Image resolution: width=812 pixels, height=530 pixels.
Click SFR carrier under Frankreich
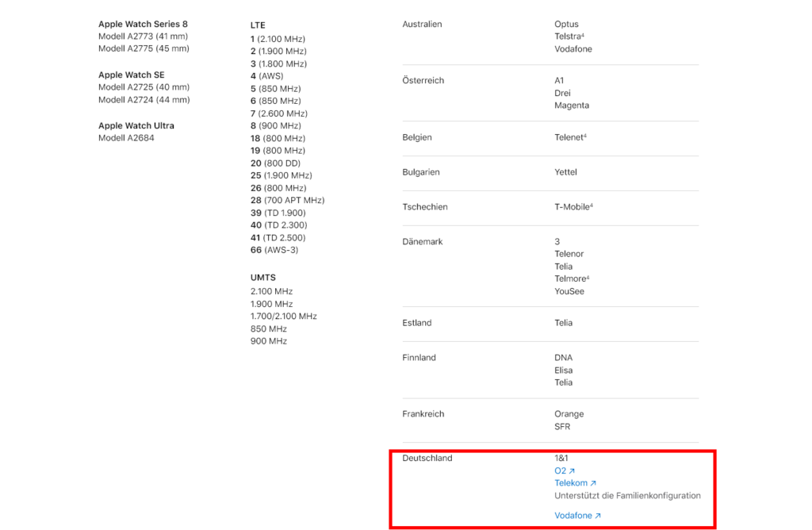pos(562,427)
